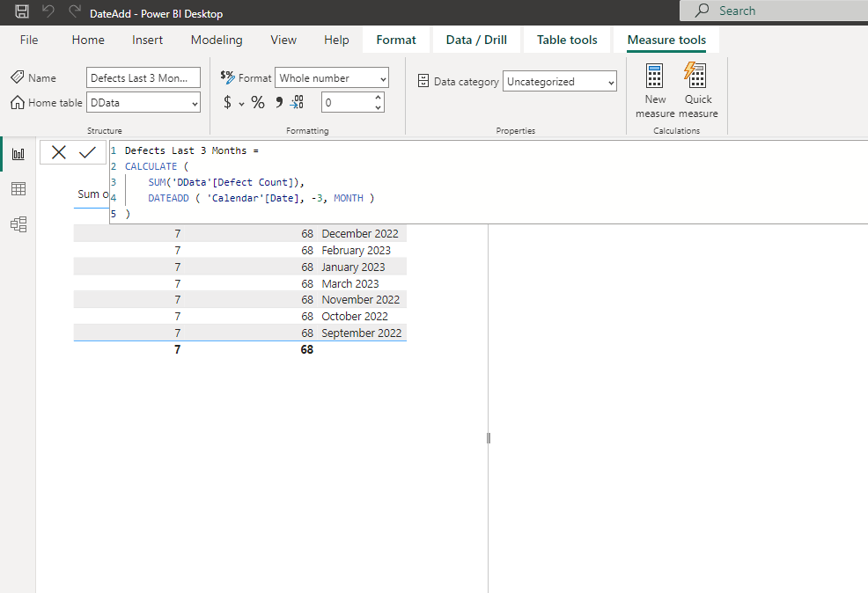Select the Measure tools tab
868x593 pixels.
coord(666,40)
